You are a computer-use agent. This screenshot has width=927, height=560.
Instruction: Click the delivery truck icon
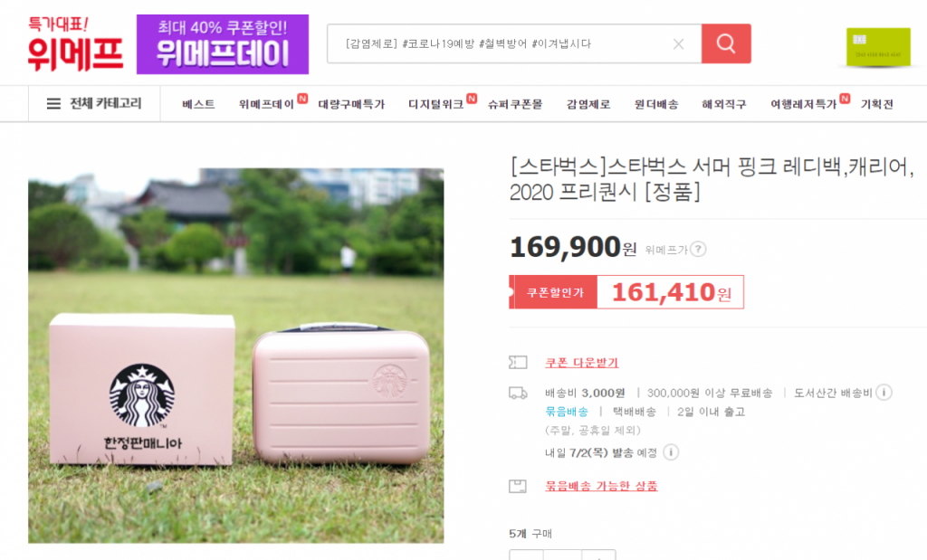[x=518, y=393]
